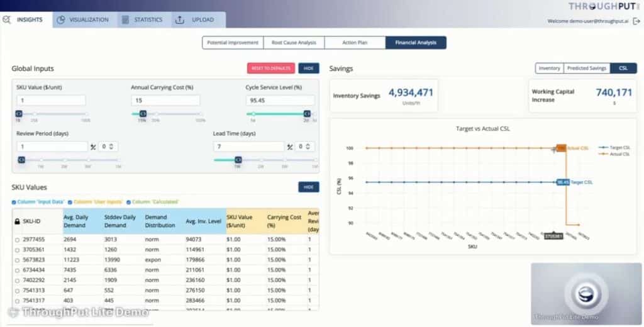Click the Avg. Inv. Level column header
The height and width of the screenshot is (327, 644).
tap(205, 221)
